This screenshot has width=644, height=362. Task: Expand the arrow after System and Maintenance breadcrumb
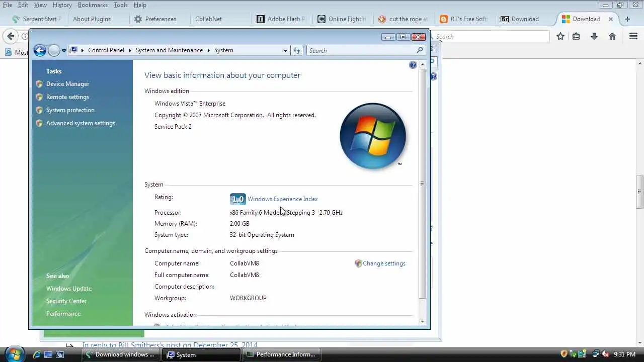click(x=209, y=50)
